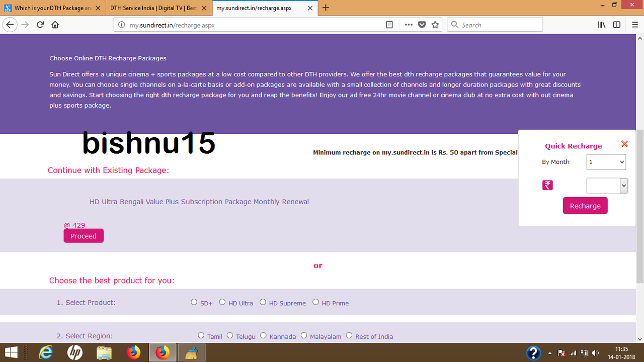
Task: Click the 'Choose Online DTH Recharge Packages' heading
Action: pyautogui.click(x=108, y=58)
